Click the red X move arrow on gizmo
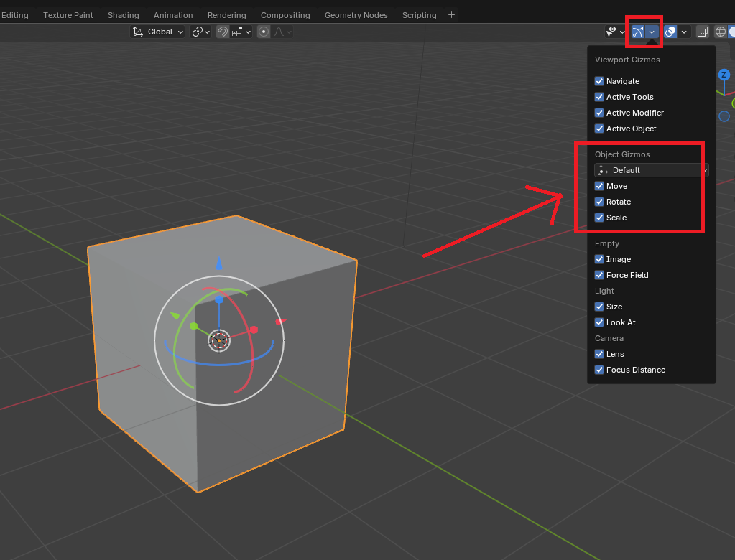735x560 pixels. pyautogui.click(x=281, y=322)
